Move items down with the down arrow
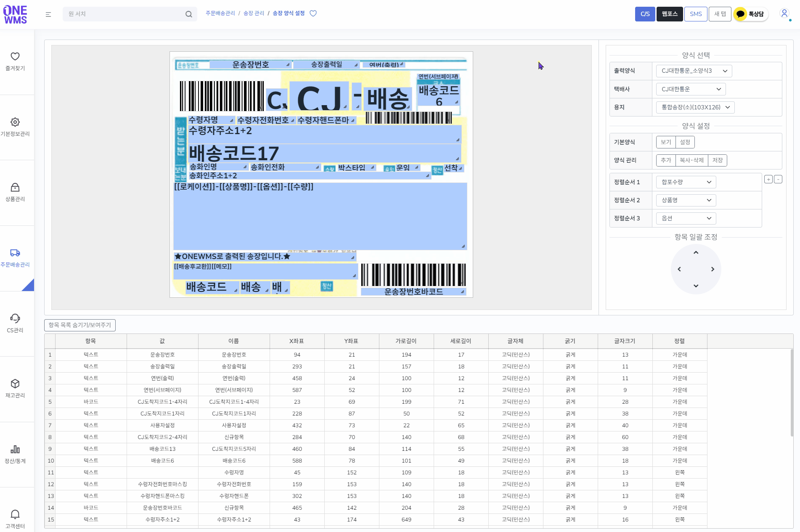800x532 pixels. (696, 286)
